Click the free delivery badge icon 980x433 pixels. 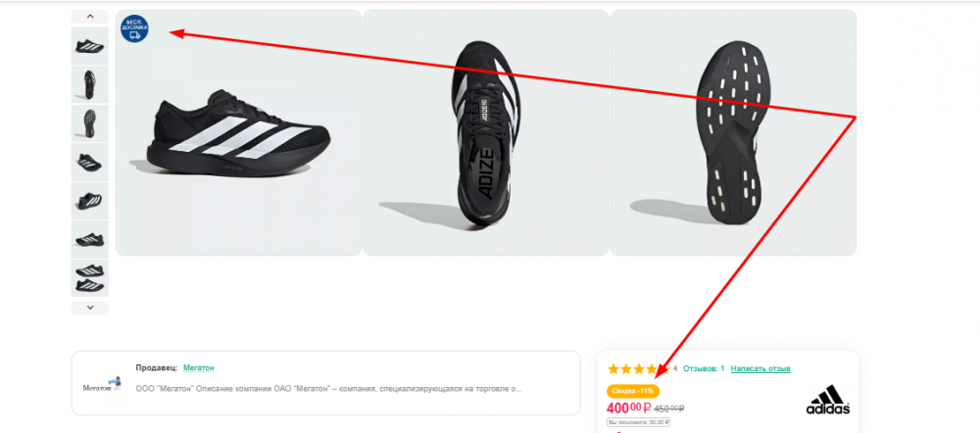[x=135, y=28]
